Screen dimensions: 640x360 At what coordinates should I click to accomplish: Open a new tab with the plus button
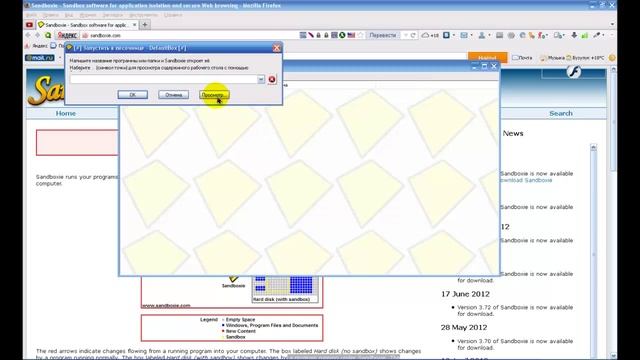click(145, 25)
